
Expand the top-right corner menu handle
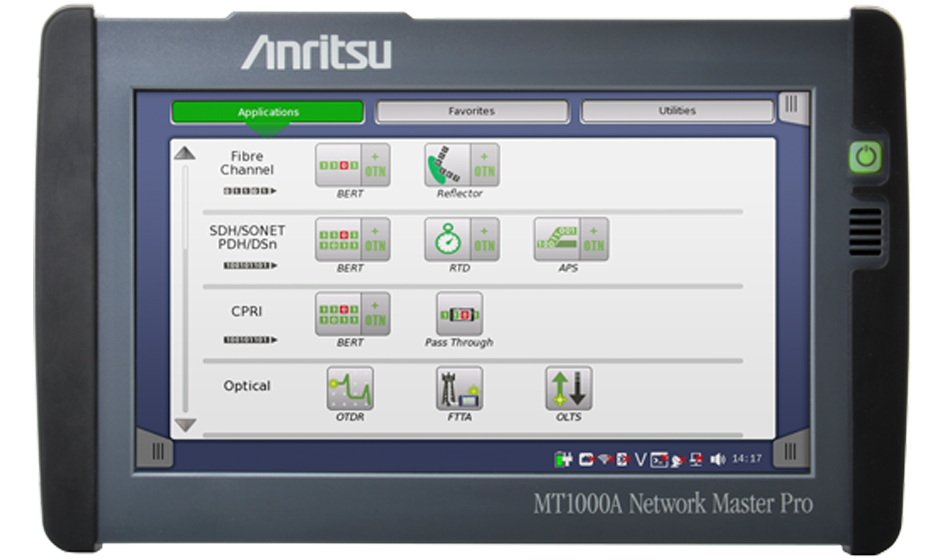click(793, 106)
